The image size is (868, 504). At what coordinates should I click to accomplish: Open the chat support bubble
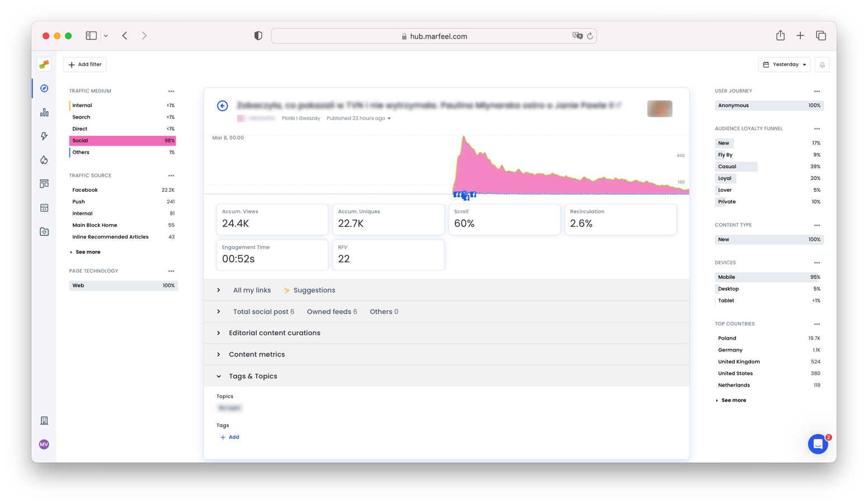(818, 444)
